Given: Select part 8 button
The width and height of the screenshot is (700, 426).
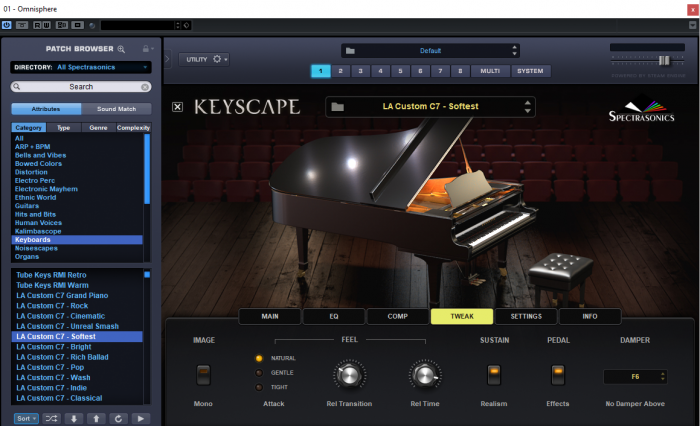Looking at the screenshot, I should coord(460,71).
